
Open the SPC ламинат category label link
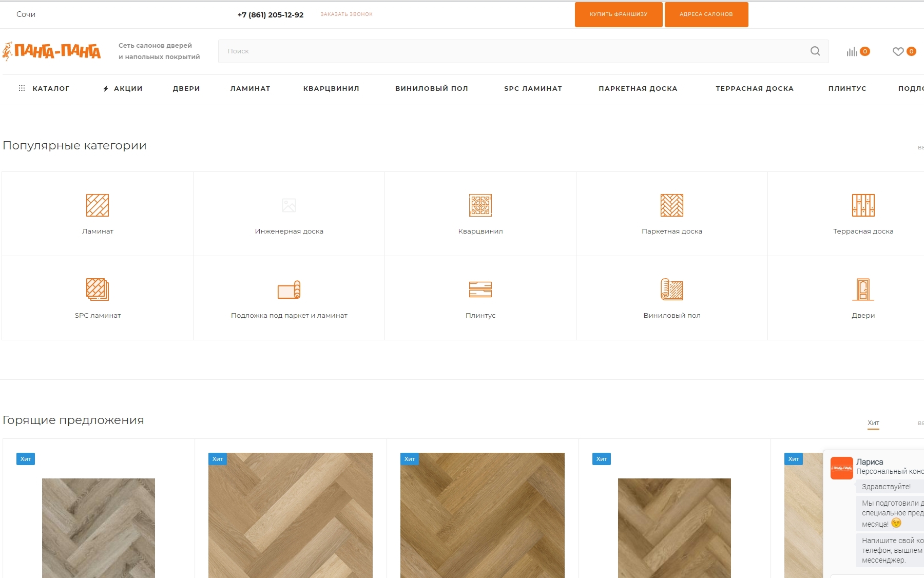(x=98, y=315)
